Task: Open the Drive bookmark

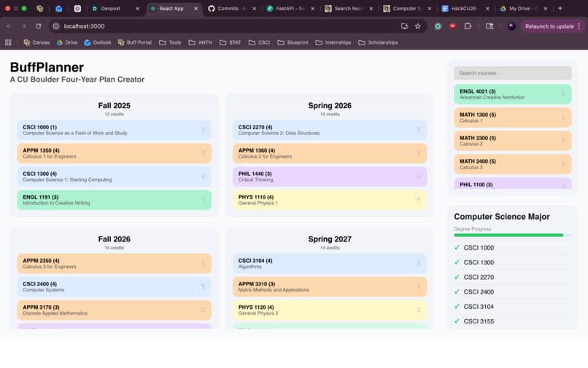Action: (66, 42)
